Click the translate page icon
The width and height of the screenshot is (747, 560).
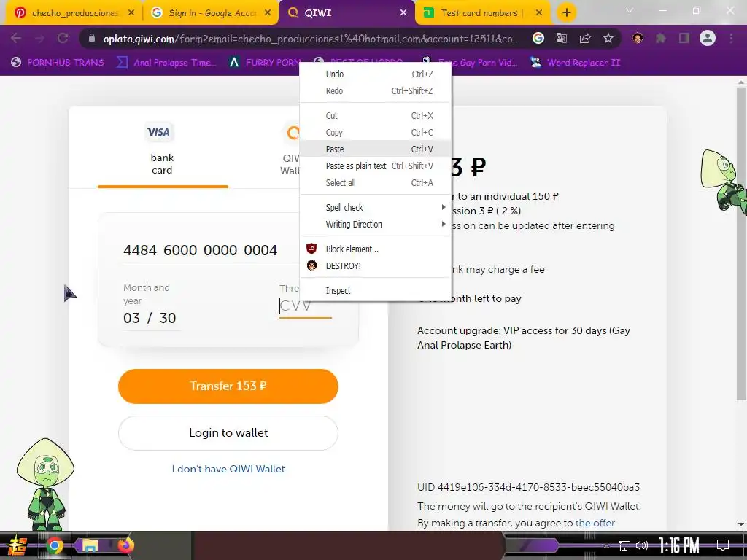point(562,38)
